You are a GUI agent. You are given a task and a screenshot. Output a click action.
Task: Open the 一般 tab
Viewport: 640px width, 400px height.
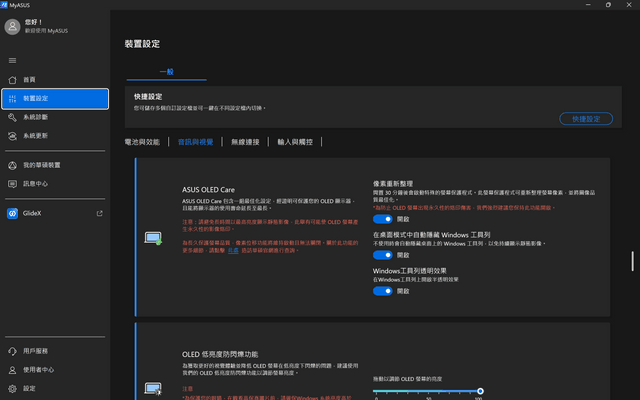(167, 72)
